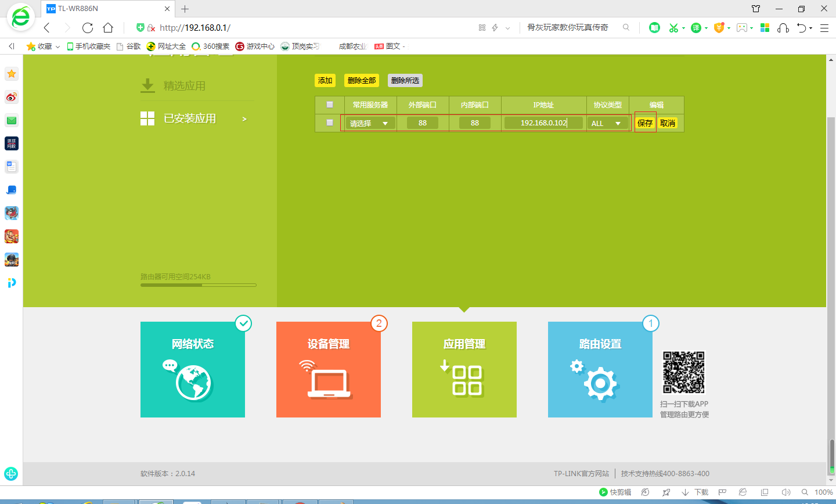Open TP-LINK官方网站 link
The width and height of the screenshot is (836, 504).
pos(581,474)
